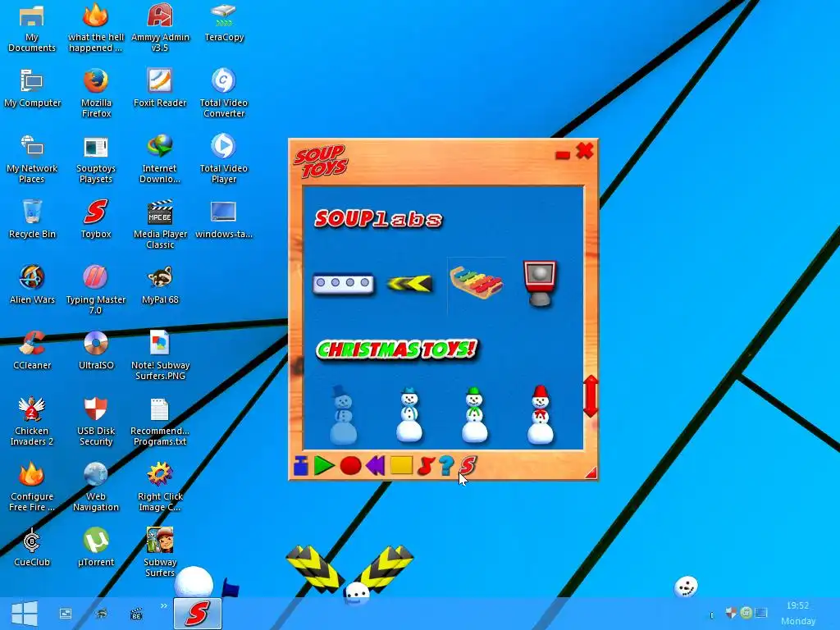Viewport: 840px width, 630px height.
Task: Open Right Click Image Converter icon
Action: click(160, 486)
